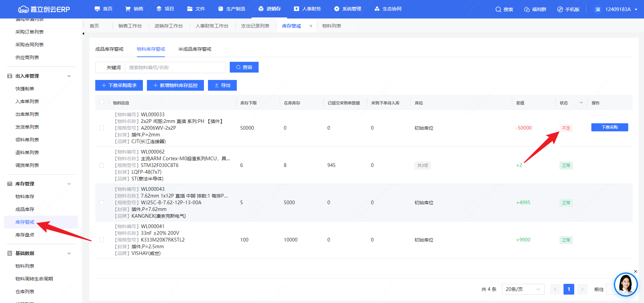Check the row checkbox for WL000062
The height and width of the screenshot is (303, 644).
[x=102, y=165]
